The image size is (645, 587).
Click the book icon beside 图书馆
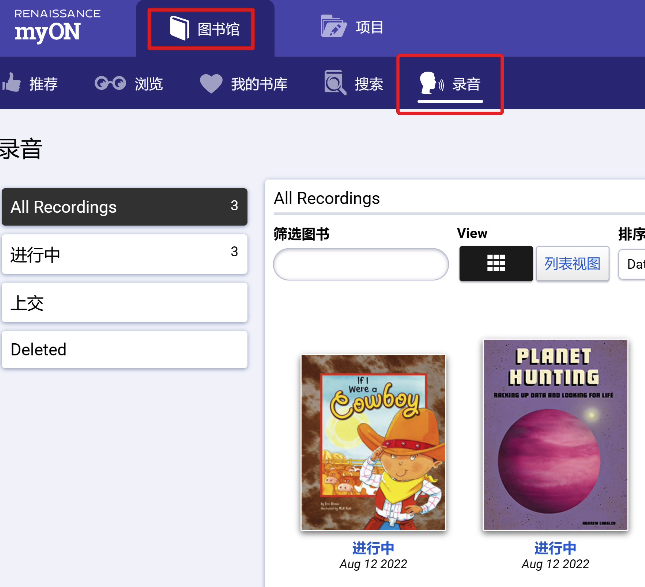179,28
